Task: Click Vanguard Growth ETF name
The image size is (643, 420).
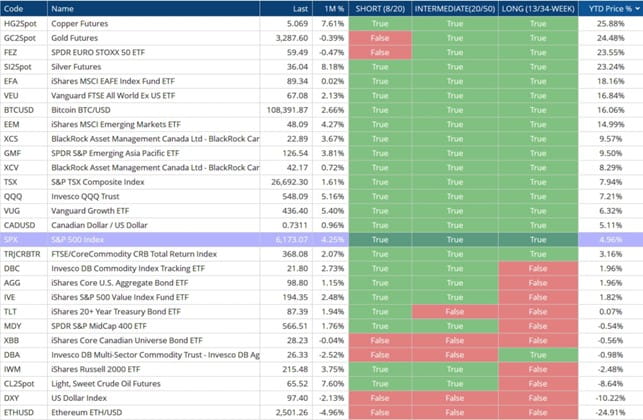Action: pyautogui.click(x=90, y=211)
